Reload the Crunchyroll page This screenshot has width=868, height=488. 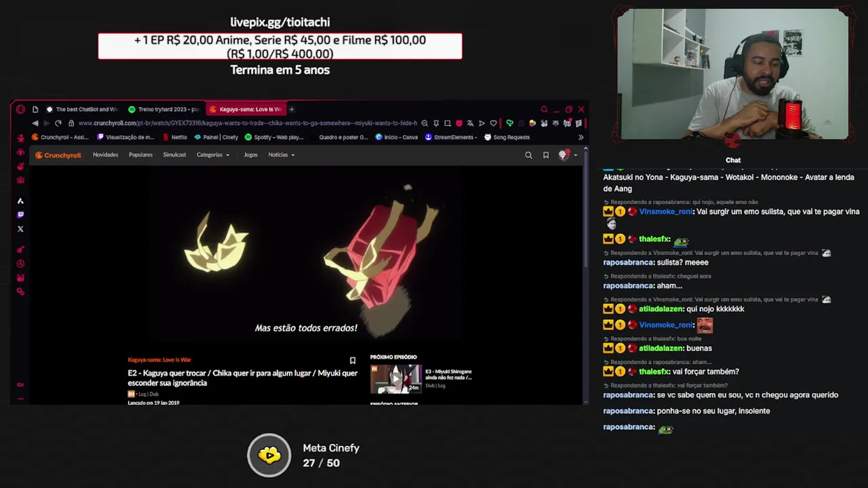point(58,123)
